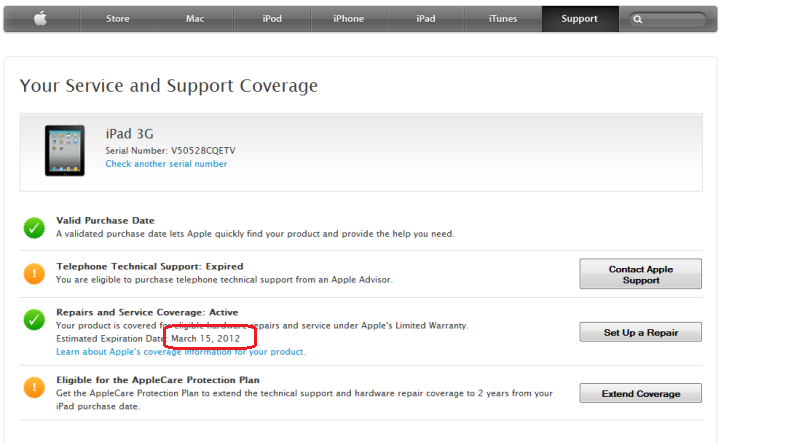Click the Serial Number V50528CQETV text

170,151
